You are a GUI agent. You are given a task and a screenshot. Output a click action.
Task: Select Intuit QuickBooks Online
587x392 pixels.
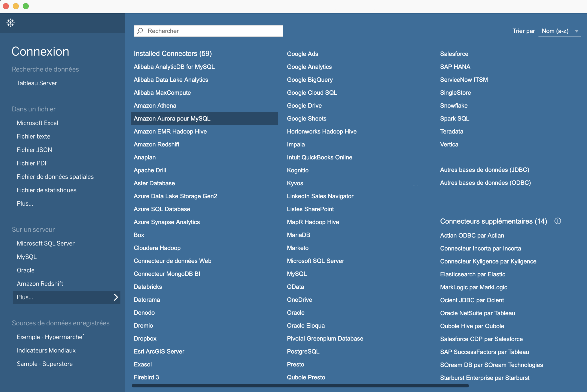pyautogui.click(x=320, y=157)
